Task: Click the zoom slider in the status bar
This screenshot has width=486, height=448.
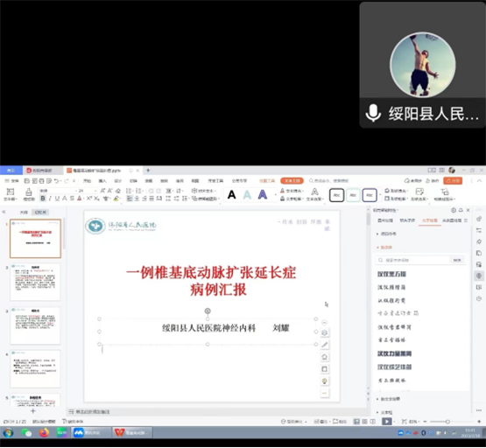Action: 447,422
